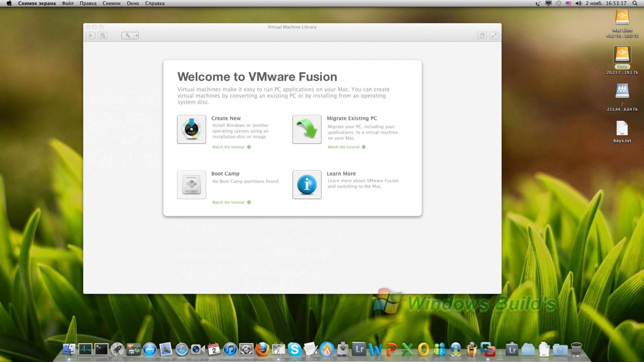Watch the tutorial for Migrate Existing PC
The width and height of the screenshot is (644, 362).
point(347,147)
